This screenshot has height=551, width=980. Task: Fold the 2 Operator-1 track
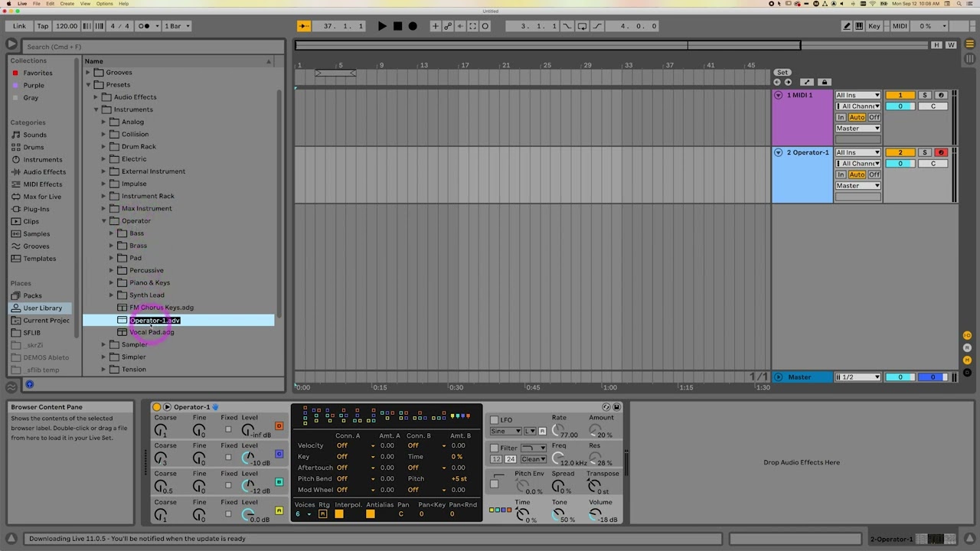pyautogui.click(x=778, y=152)
